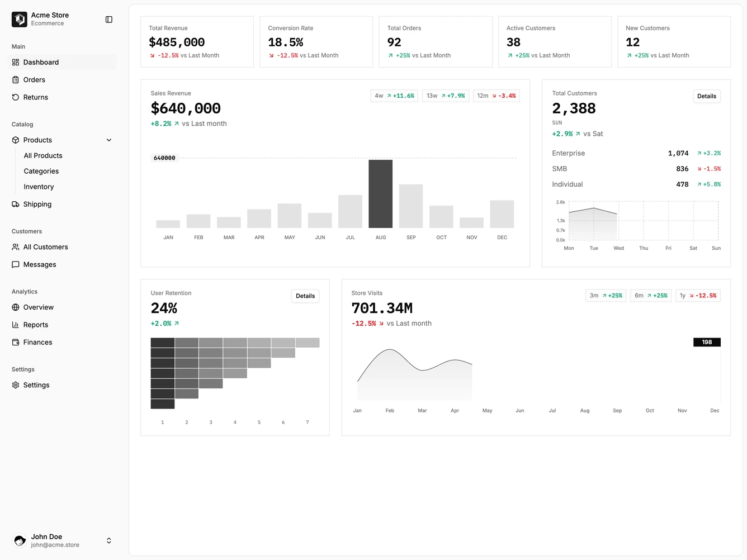Click the dark AUG bar in sales chart
The image size is (747, 560).
coord(381,194)
